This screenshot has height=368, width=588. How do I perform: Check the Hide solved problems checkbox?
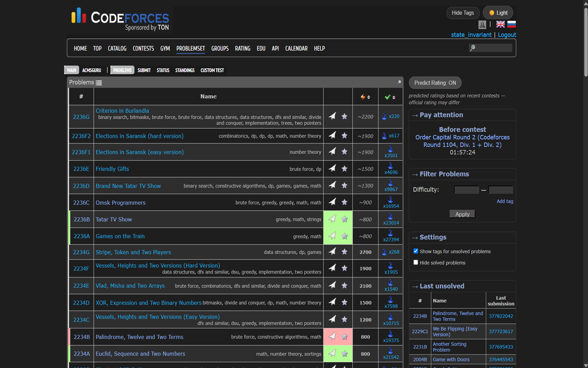tap(416, 262)
